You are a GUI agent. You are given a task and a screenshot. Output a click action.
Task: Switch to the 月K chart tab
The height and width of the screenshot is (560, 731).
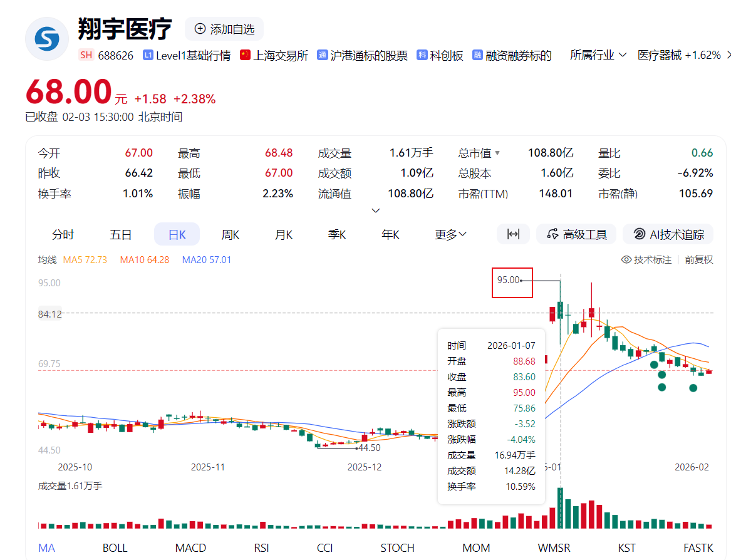284,234
